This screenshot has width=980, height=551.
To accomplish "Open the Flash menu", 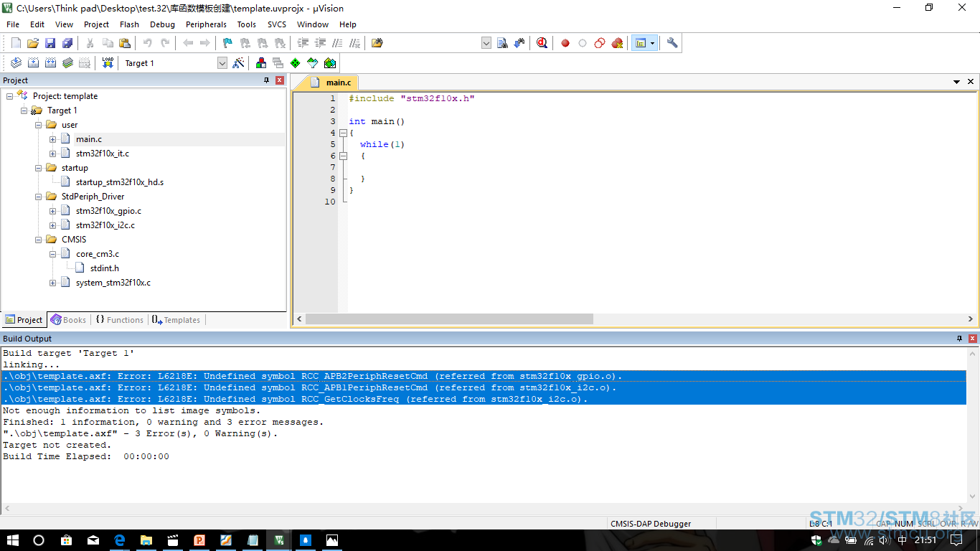I will tap(129, 24).
